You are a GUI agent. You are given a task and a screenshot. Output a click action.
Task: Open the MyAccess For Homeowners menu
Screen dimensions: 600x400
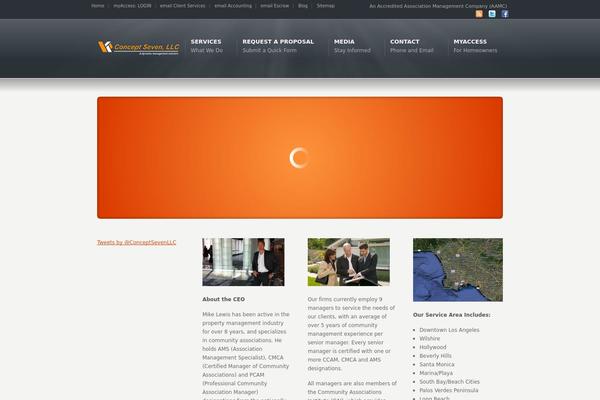click(x=475, y=46)
